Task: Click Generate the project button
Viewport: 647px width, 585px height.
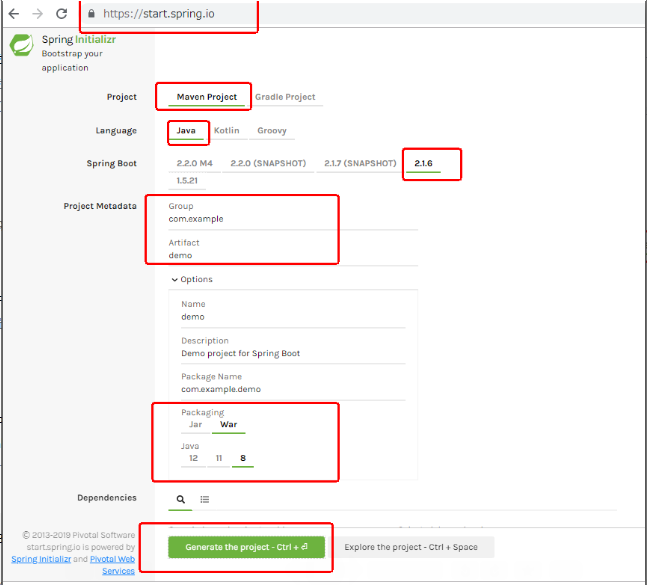Action: 246,547
